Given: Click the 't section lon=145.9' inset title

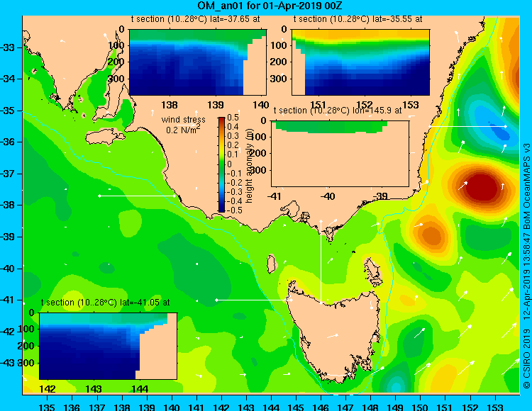Looking at the screenshot, I should point(338,111).
